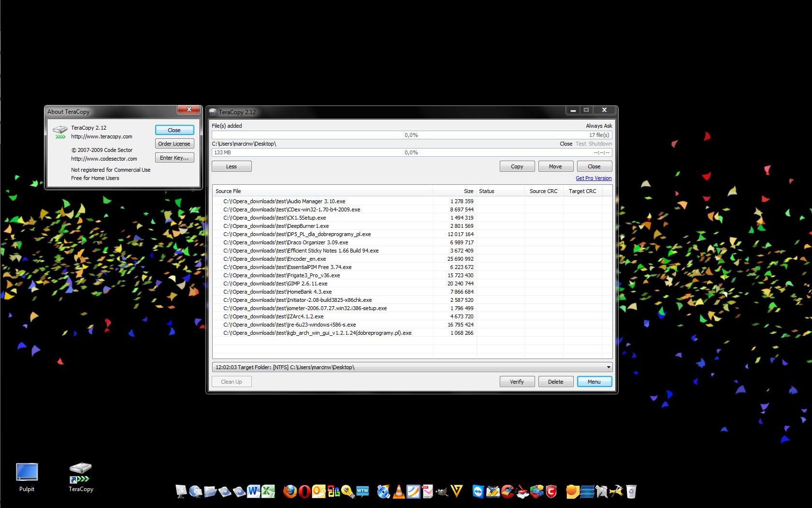This screenshot has height=508, width=812.
Task: Open the http://www.teracopy.com link
Action: click(101, 136)
